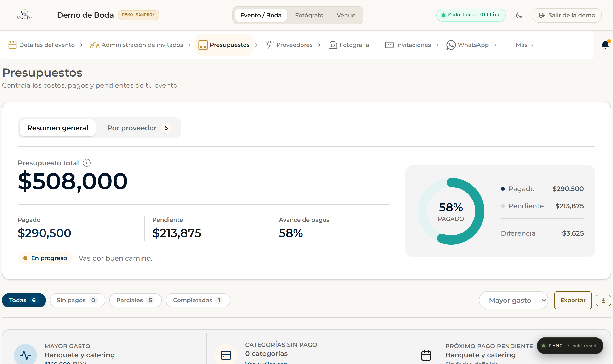Image resolution: width=613 pixels, height=364 pixels.
Task: Click the download arrow icon next to Exportar
Action: [603, 300]
